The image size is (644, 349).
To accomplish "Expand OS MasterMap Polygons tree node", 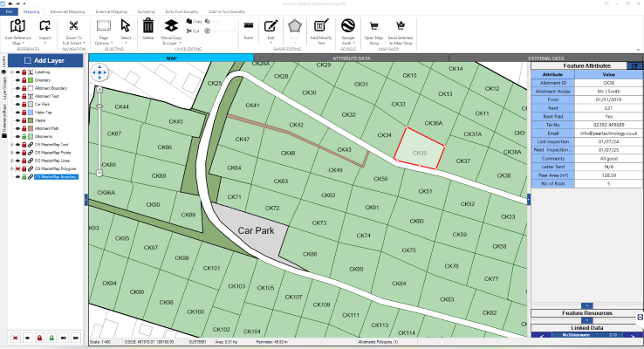I will (x=12, y=168).
